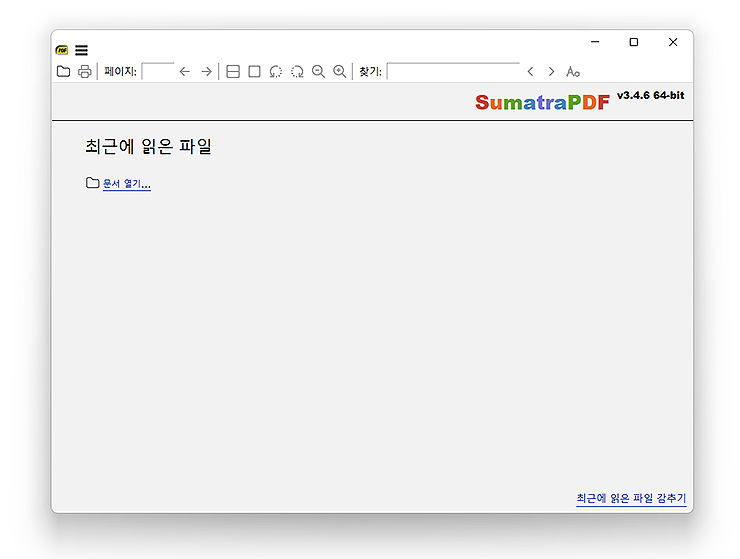Image resolution: width=740 pixels, height=559 pixels.
Task: Click the v3.4.6 64-bit version text
Action: (650, 95)
